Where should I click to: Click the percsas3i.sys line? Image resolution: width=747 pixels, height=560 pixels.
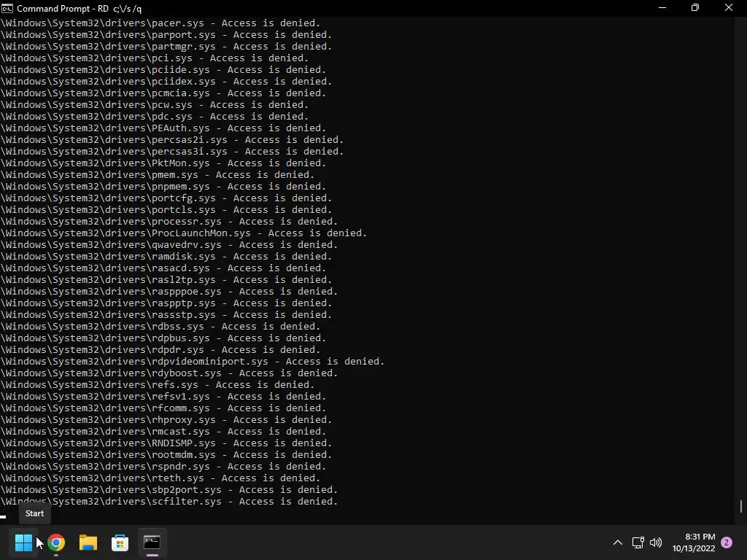171,152
